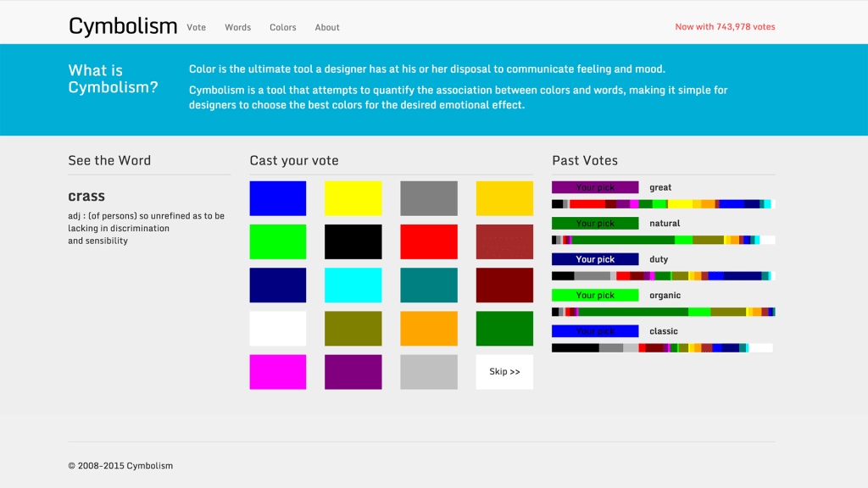868x488 pixels.
Task: Vote for the blue color swatch
Action: [276, 197]
